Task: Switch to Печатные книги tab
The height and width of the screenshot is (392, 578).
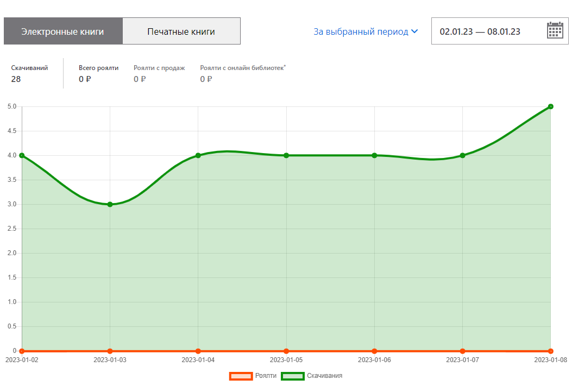Action: tap(181, 31)
